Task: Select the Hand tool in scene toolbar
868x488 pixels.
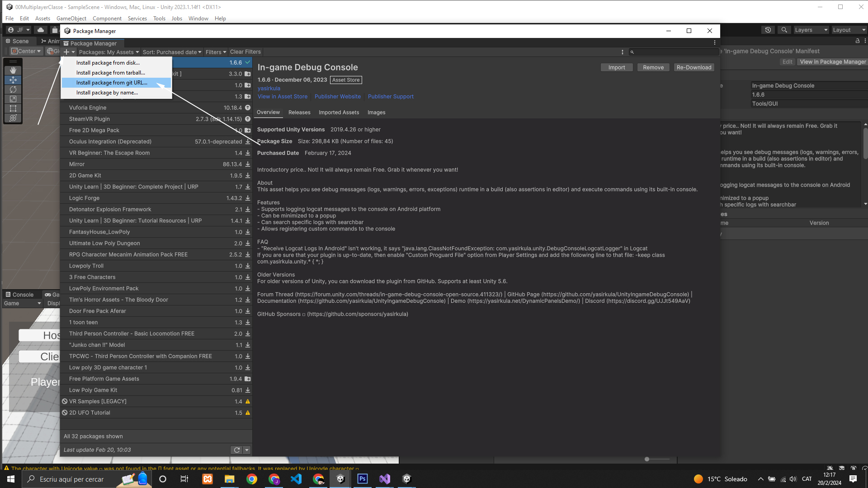Action: [x=13, y=70]
